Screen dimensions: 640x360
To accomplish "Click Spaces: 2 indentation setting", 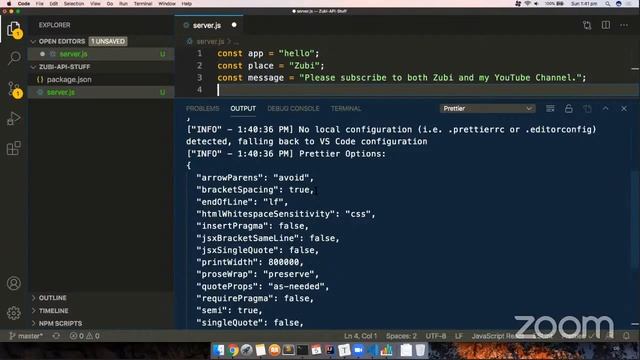I will (401, 336).
